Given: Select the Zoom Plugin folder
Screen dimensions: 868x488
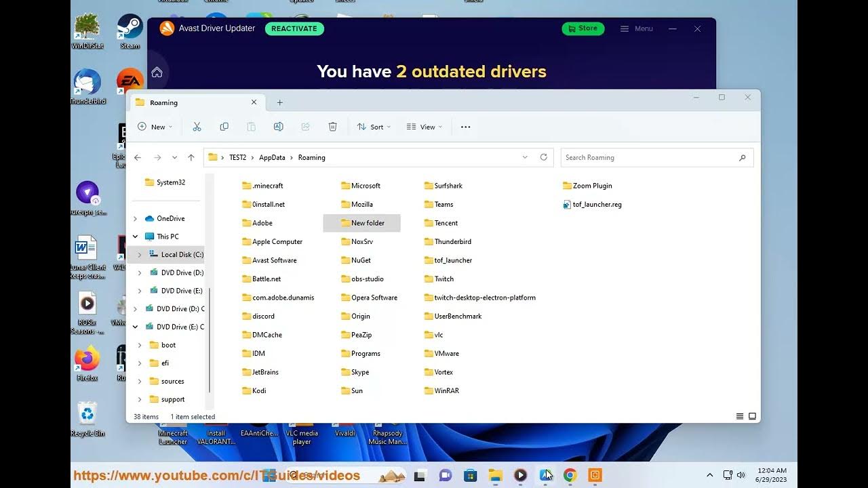Looking at the screenshot, I should 587,186.
